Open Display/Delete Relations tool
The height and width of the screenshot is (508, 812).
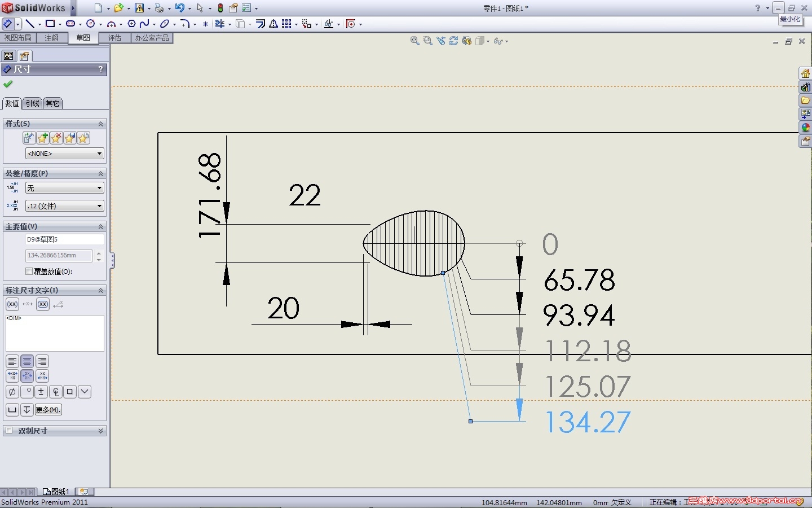pos(329,24)
